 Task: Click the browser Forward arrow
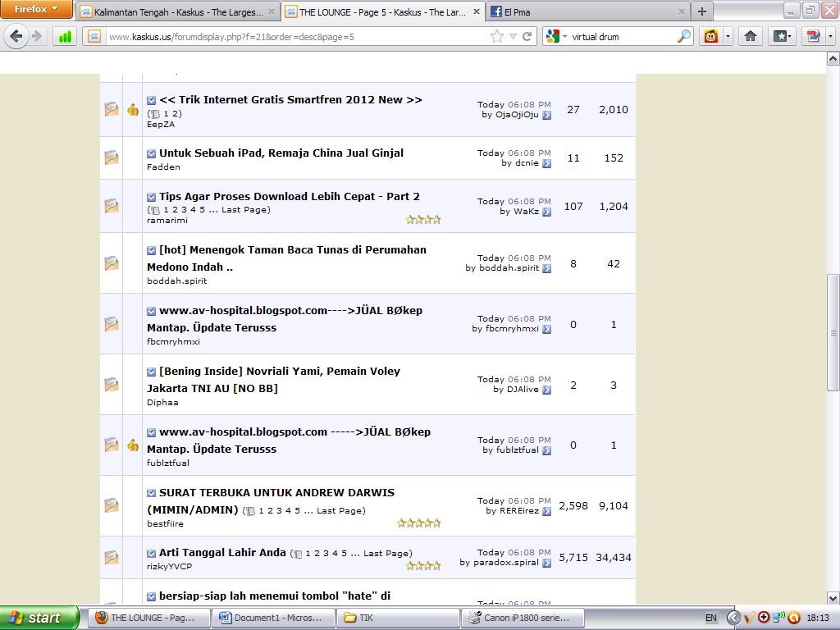point(36,36)
